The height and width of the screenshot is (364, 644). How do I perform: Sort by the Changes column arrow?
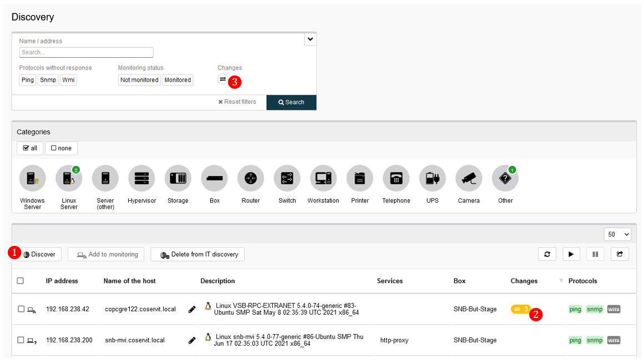(x=561, y=281)
